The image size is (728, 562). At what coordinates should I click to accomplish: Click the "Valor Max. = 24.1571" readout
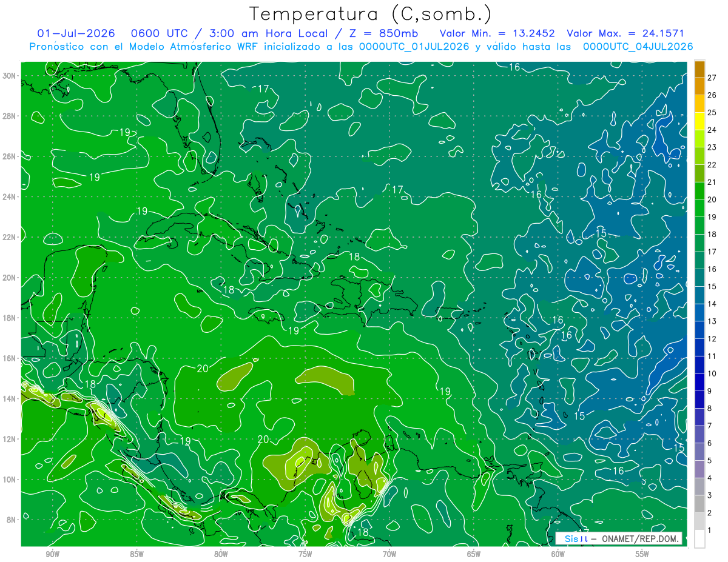click(x=625, y=33)
